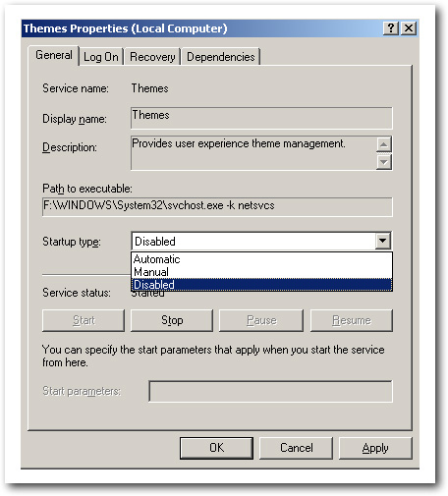Click the Description text box
The width and height of the screenshot is (448, 496).
click(x=253, y=153)
